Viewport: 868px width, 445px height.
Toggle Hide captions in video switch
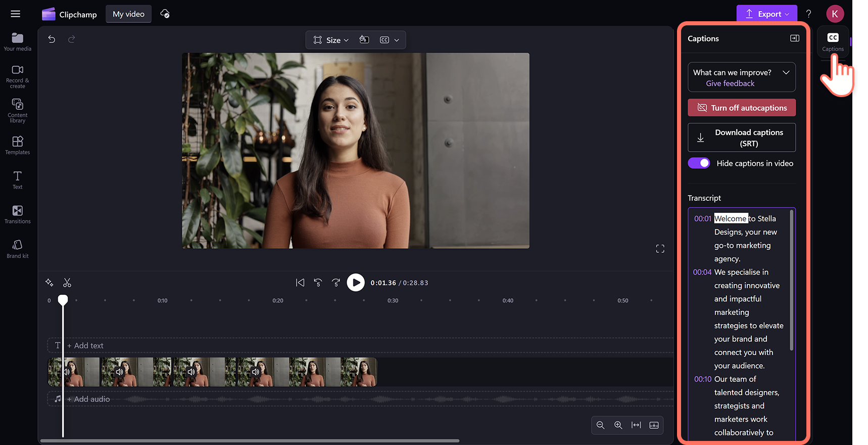point(699,163)
